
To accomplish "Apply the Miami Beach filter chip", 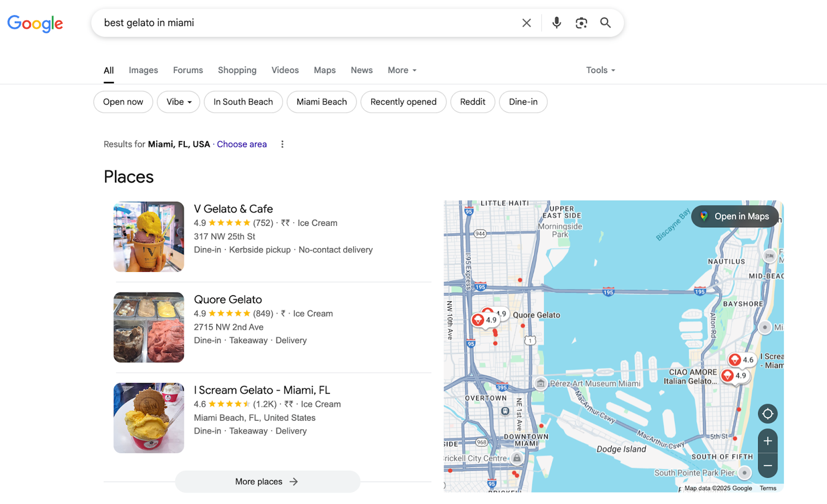I will [322, 102].
